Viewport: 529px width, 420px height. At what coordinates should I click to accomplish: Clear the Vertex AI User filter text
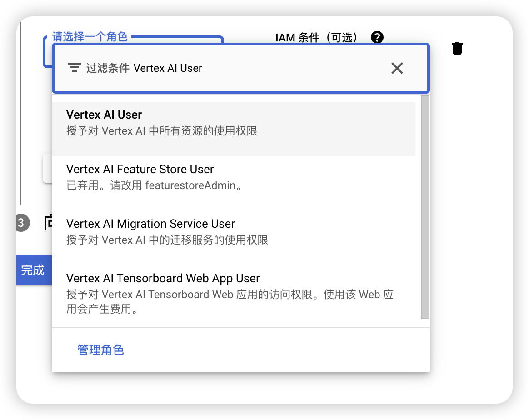[397, 68]
